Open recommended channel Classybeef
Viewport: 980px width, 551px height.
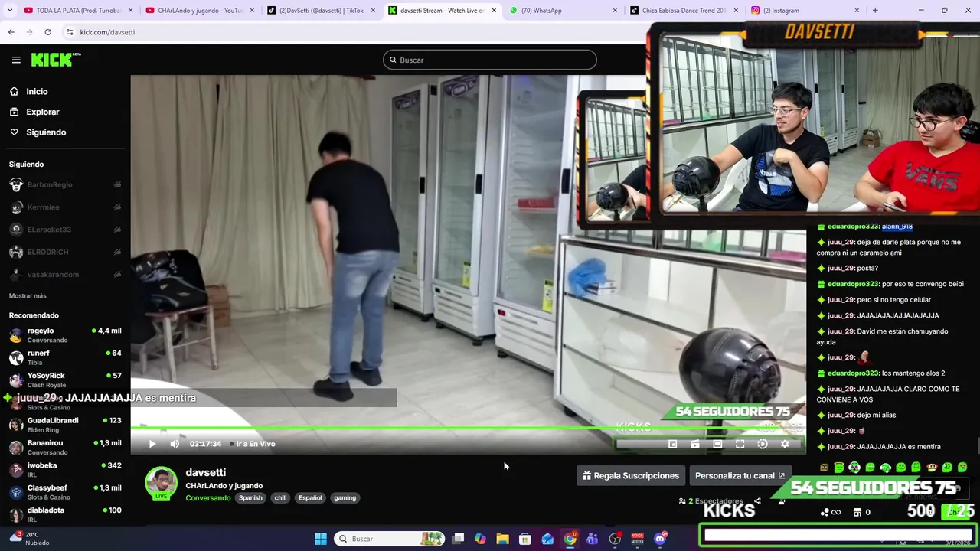coord(64,491)
